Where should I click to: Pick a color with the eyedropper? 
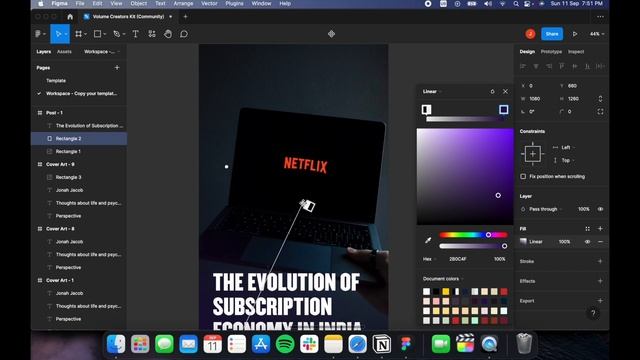428,240
